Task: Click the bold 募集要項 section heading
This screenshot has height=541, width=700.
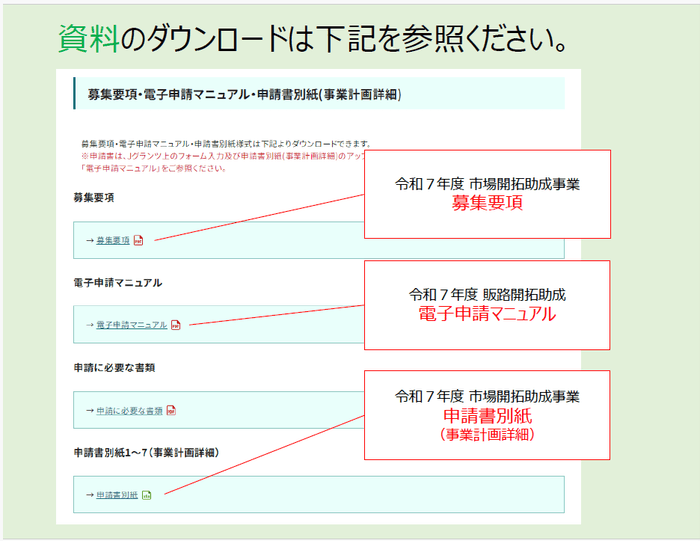Action: (94, 198)
